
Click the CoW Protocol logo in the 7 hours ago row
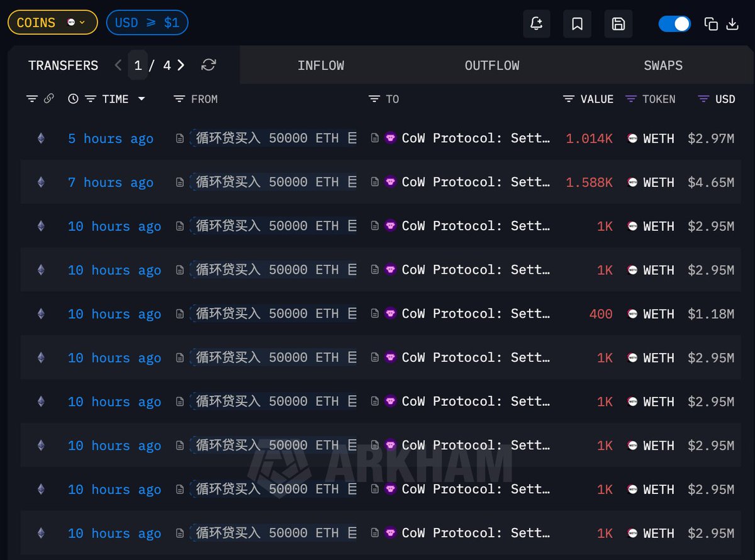[x=390, y=182]
